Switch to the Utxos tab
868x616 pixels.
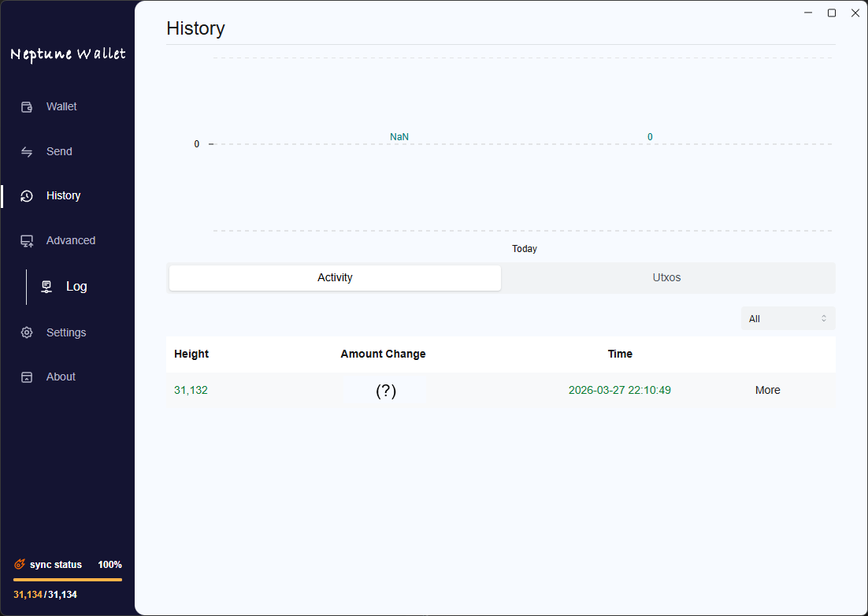pos(666,277)
